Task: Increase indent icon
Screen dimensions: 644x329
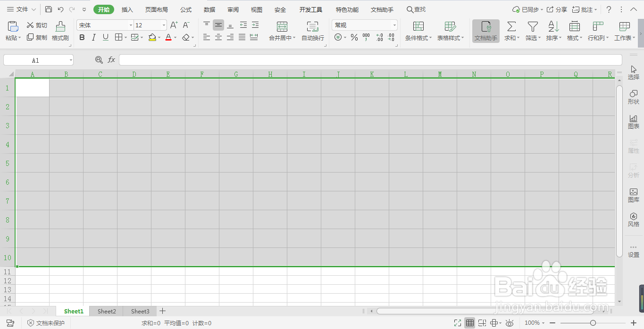Action: (255, 25)
